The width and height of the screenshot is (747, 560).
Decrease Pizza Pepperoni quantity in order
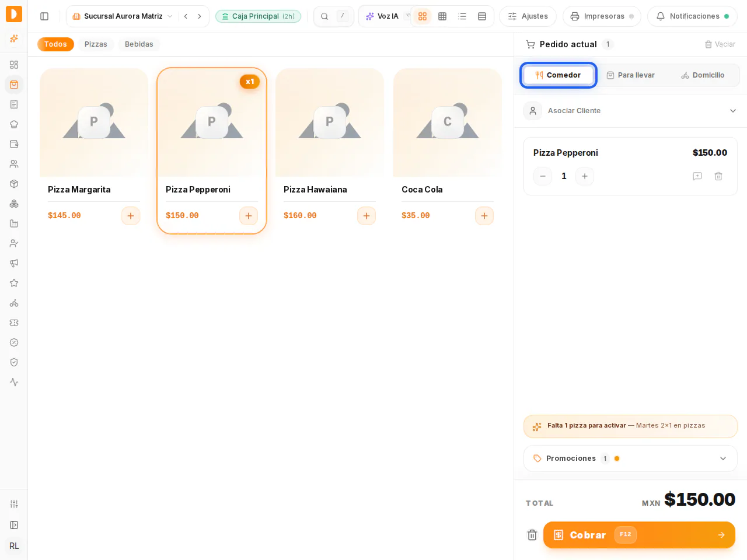(x=543, y=176)
